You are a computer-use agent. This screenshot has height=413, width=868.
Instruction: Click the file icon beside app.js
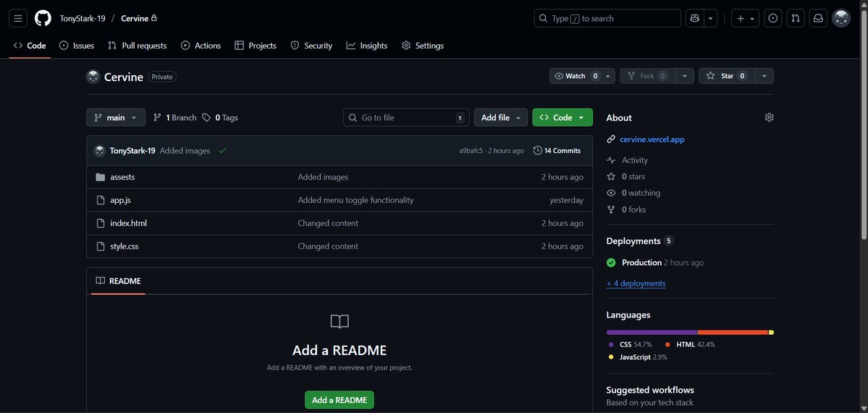tap(100, 200)
